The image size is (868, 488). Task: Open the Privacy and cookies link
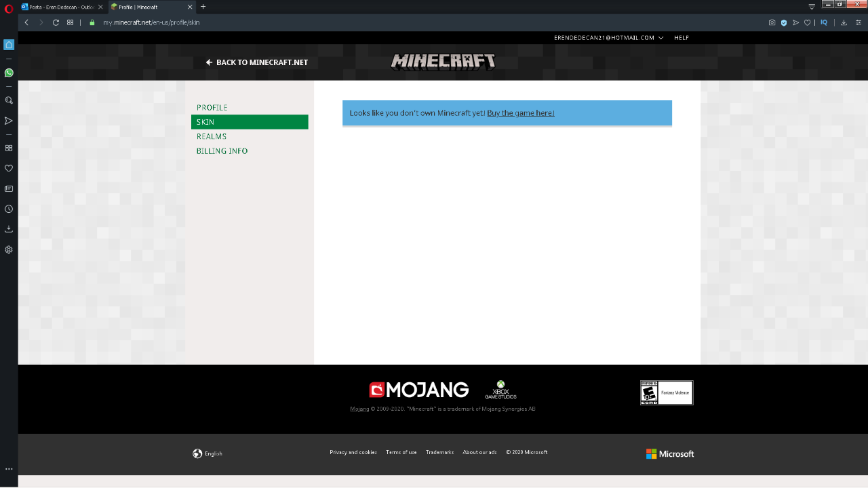(353, 452)
